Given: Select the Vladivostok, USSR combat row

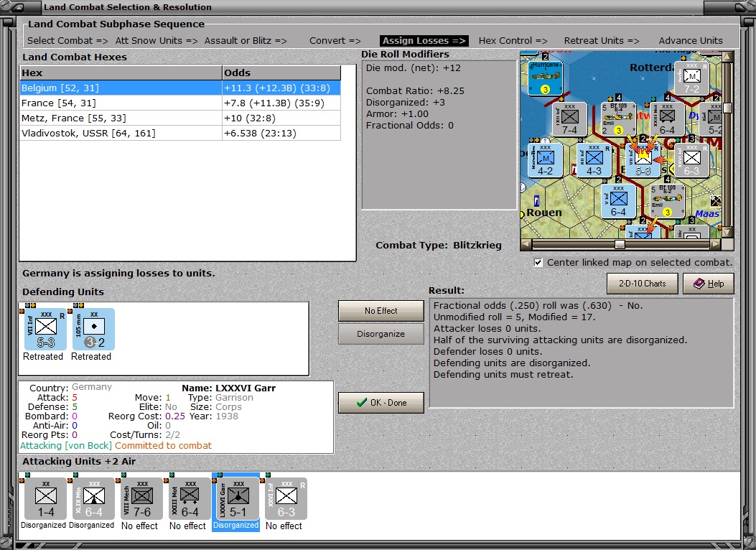Looking at the screenshot, I should (180, 133).
